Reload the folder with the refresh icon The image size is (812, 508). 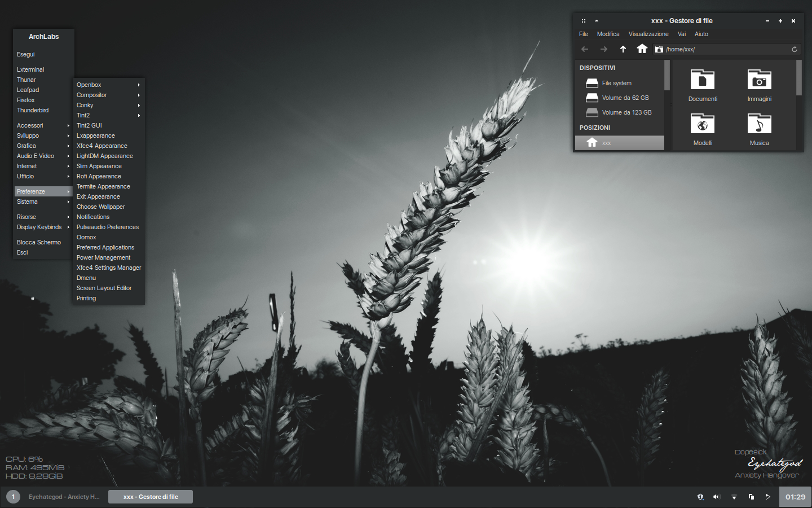[795, 49]
